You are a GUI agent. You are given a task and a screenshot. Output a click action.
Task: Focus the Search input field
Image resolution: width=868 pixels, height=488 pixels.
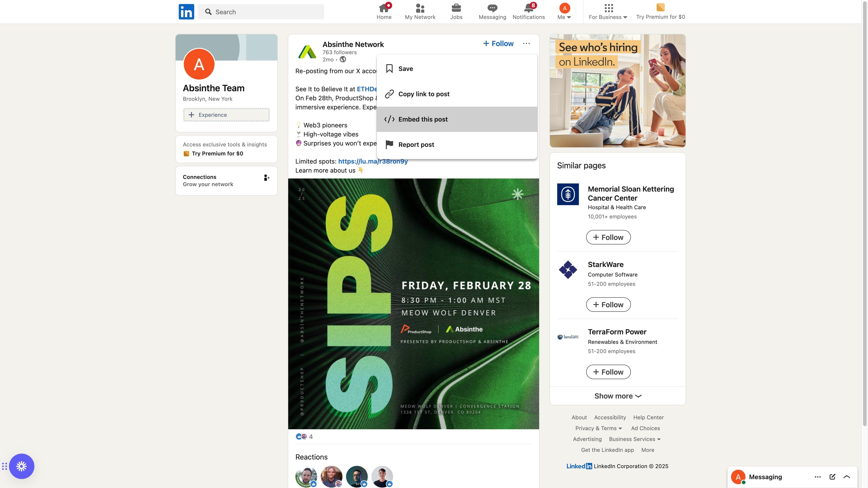[261, 12]
